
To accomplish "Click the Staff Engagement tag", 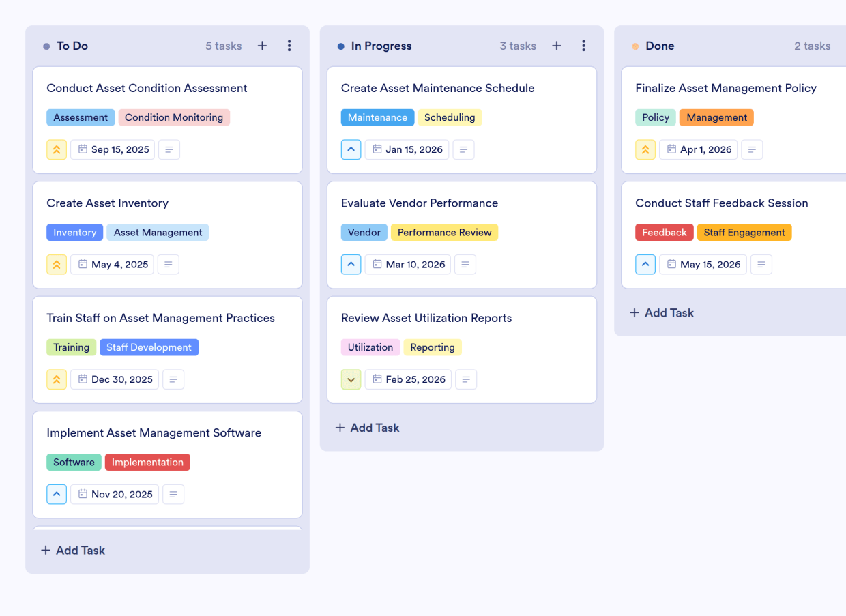I will (x=744, y=233).
